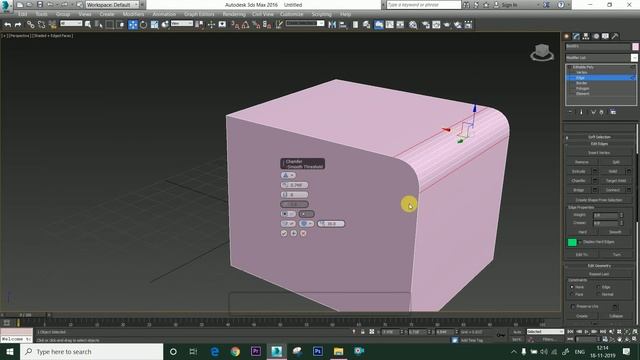Open the Modifiers menu
The image size is (640, 360).
pos(133,14)
